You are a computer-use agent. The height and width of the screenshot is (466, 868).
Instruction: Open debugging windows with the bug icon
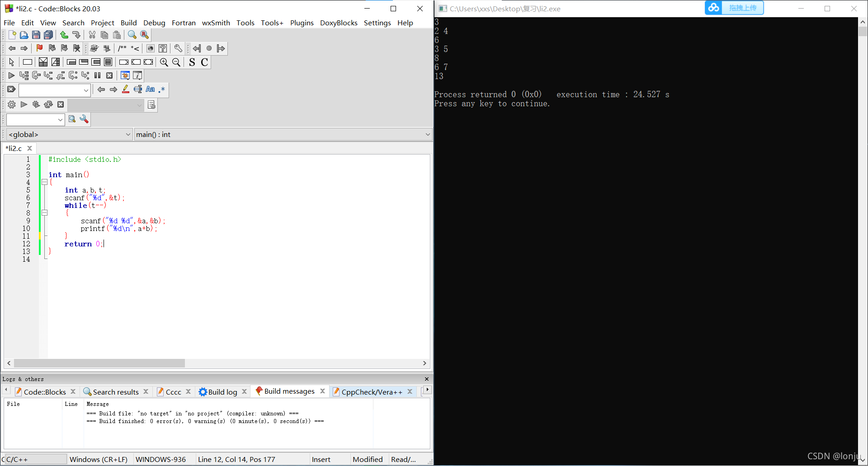click(125, 75)
